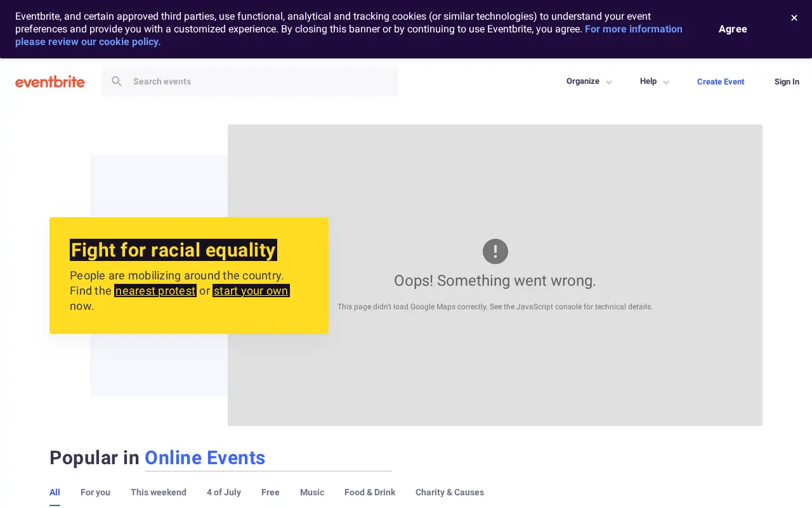Switch to the Music tab
812x508 pixels.
(312, 492)
